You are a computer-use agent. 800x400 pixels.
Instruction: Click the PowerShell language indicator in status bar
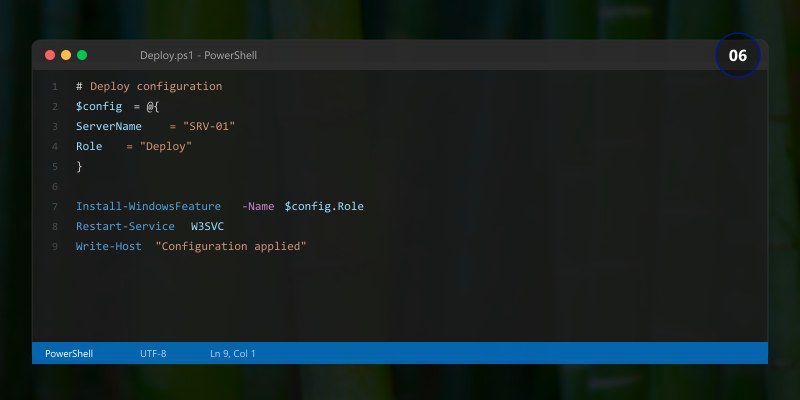pyautogui.click(x=69, y=354)
